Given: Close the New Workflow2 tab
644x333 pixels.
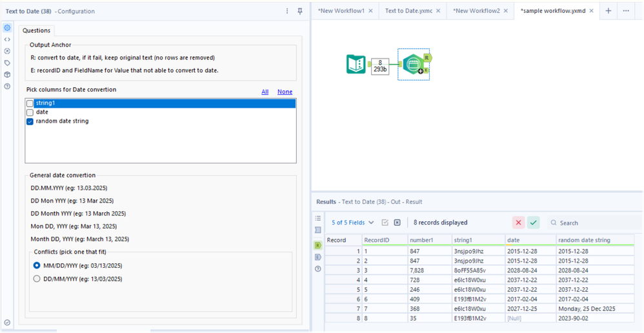Looking at the screenshot, I should (506, 11).
